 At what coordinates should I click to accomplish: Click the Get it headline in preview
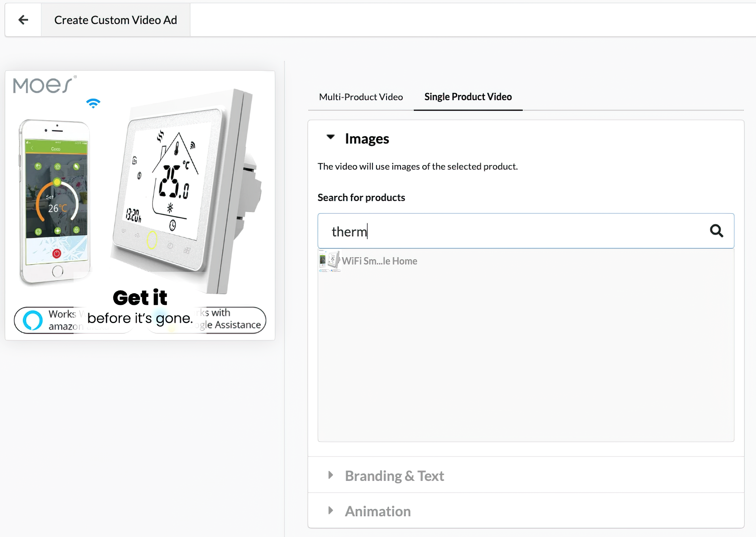coord(140,298)
